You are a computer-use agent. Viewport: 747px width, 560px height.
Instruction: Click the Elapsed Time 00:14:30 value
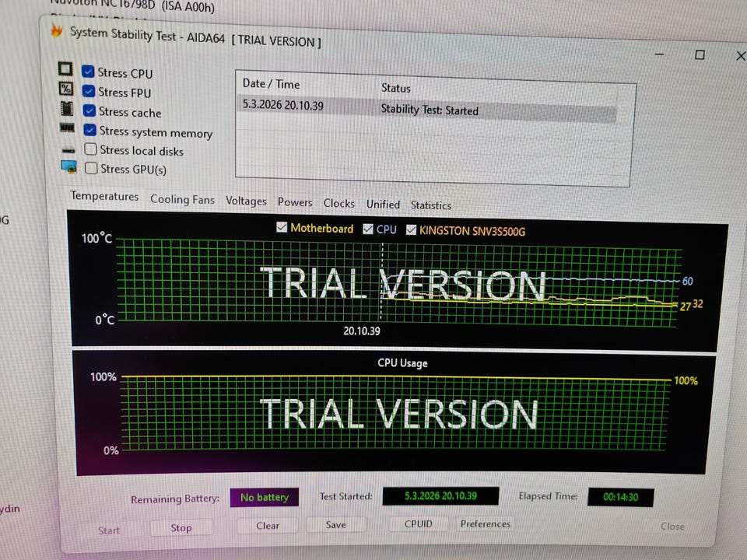click(620, 497)
